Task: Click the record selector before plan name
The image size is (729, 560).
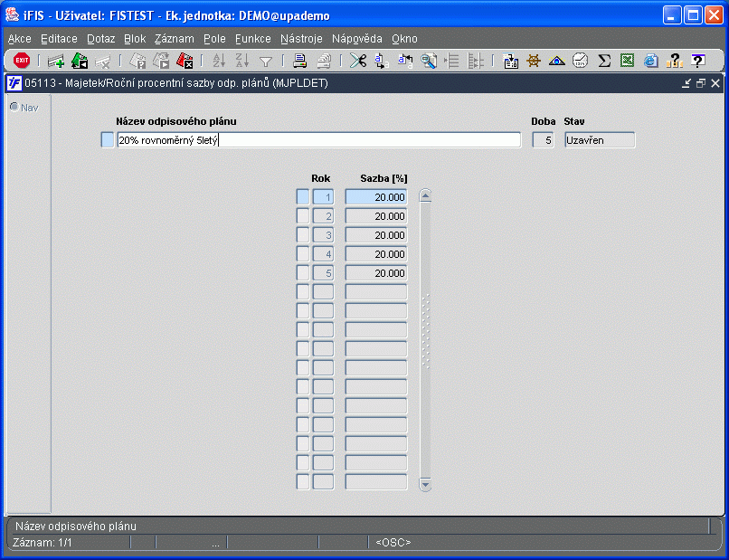Action: [x=108, y=140]
